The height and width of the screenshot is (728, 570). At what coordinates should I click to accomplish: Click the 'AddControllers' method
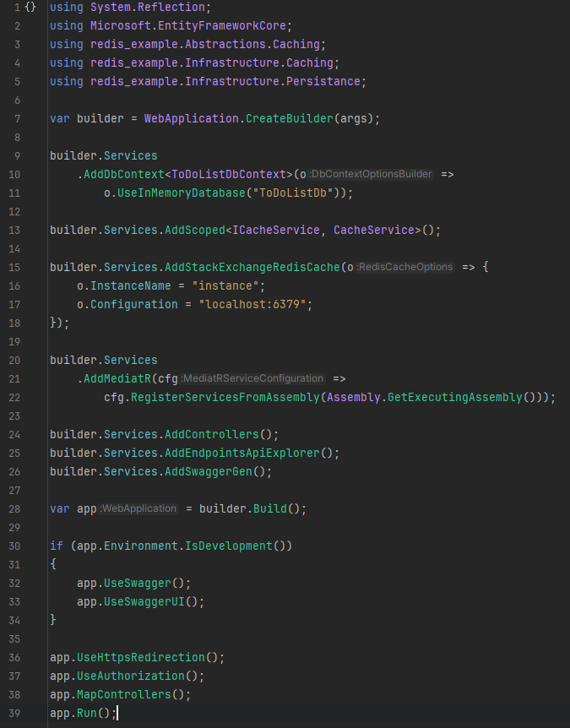click(212, 434)
